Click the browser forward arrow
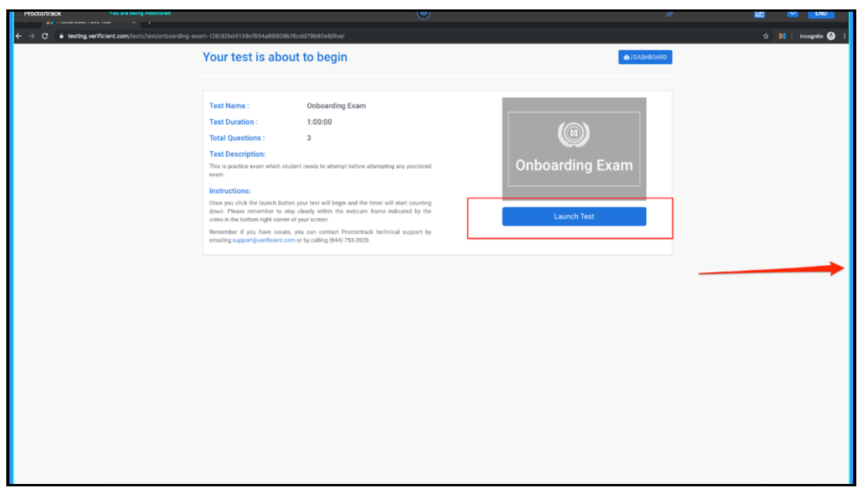The height and width of the screenshot is (491, 868). tap(31, 36)
